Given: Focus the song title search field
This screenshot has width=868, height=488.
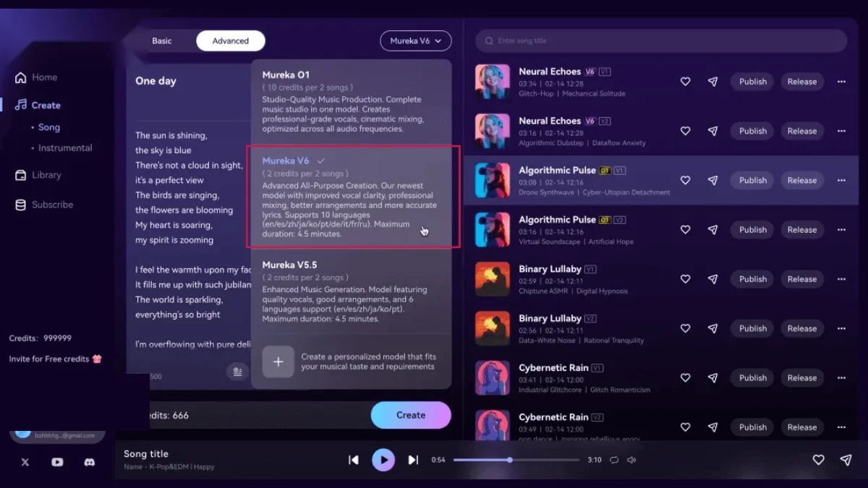Looking at the screenshot, I should click(661, 41).
